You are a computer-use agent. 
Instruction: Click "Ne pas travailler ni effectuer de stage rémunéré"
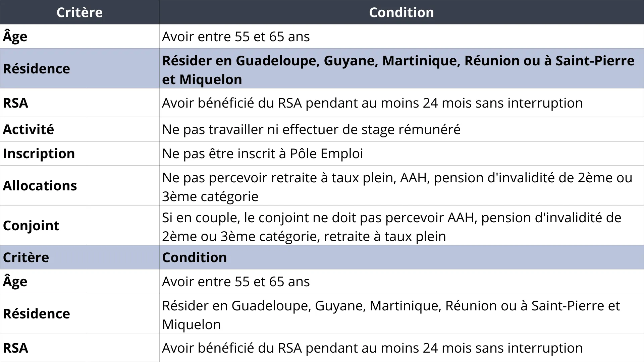pos(311,129)
